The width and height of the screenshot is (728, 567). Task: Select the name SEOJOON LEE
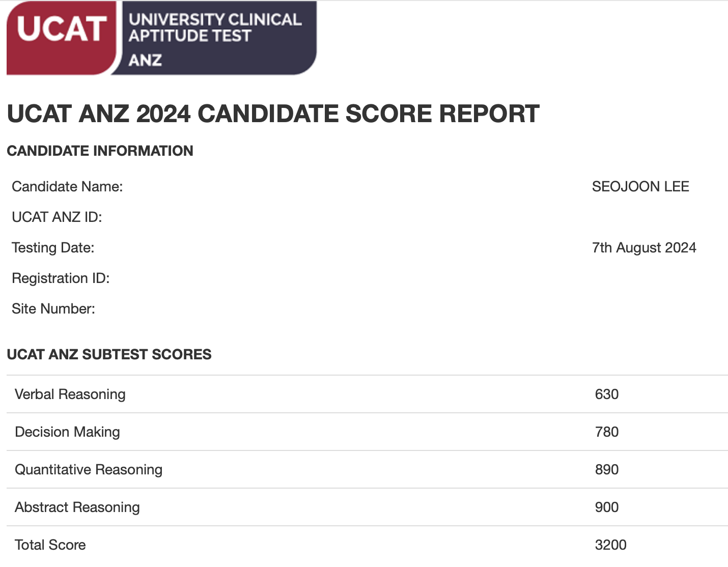640,187
